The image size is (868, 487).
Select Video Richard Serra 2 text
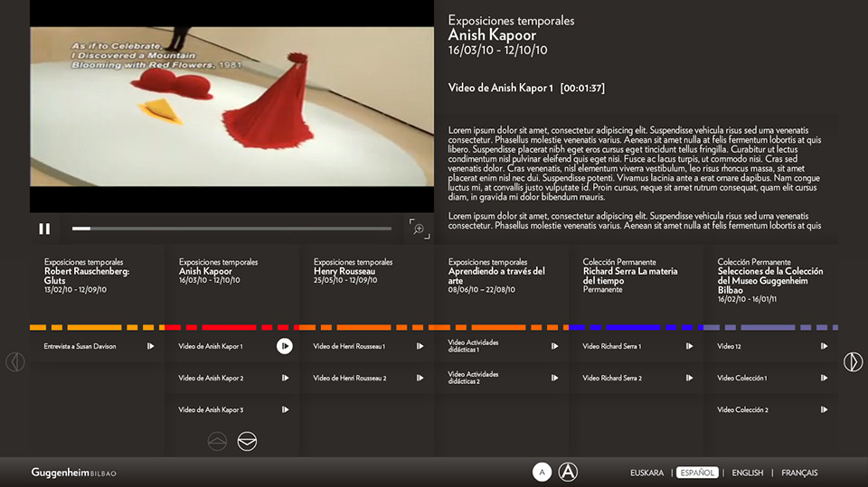click(x=612, y=378)
